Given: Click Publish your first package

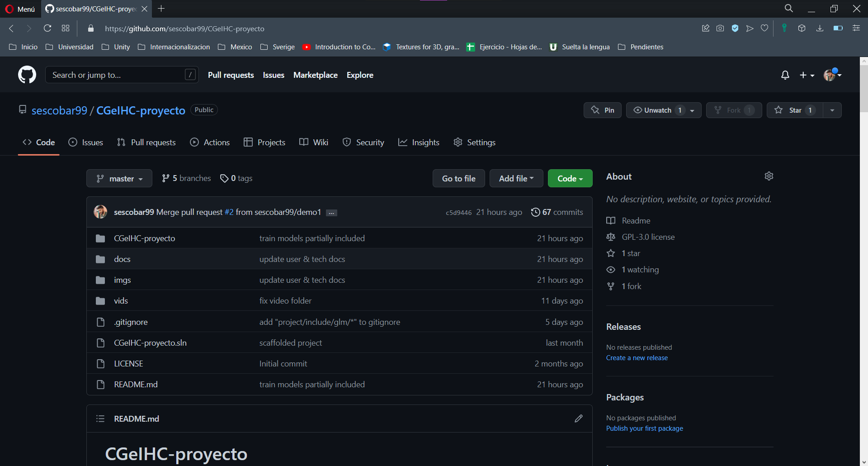Looking at the screenshot, I should pos(645,428).
